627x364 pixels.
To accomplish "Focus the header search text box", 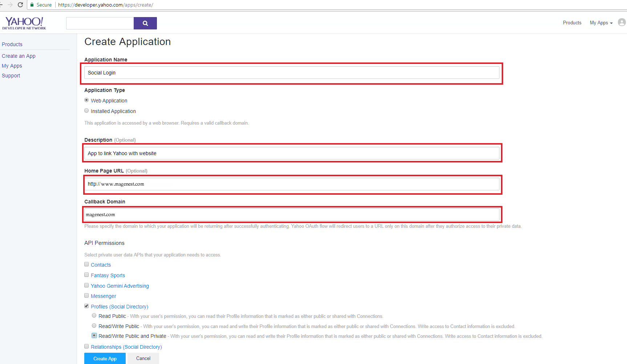I will tap(100, 23).
